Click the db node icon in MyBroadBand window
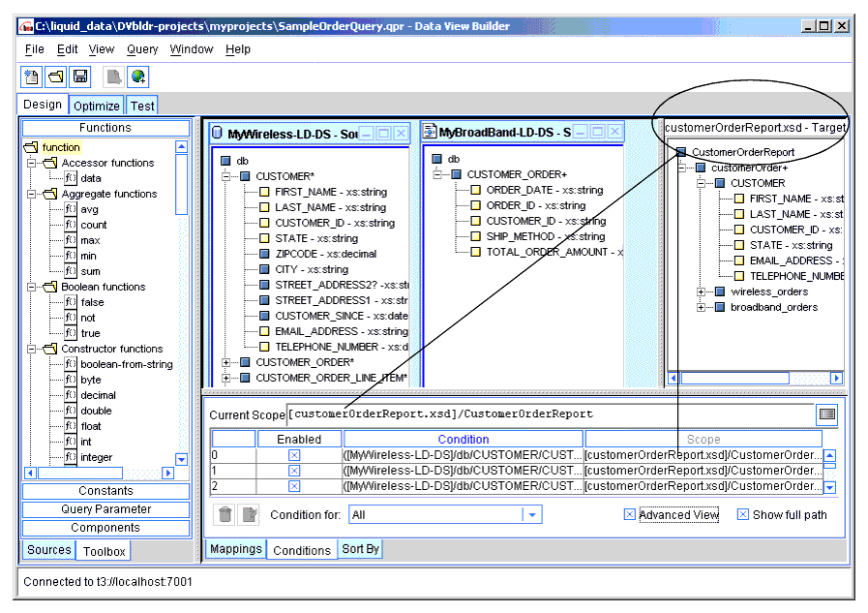This screenshot has width=868, height=613. coord(436,159)
